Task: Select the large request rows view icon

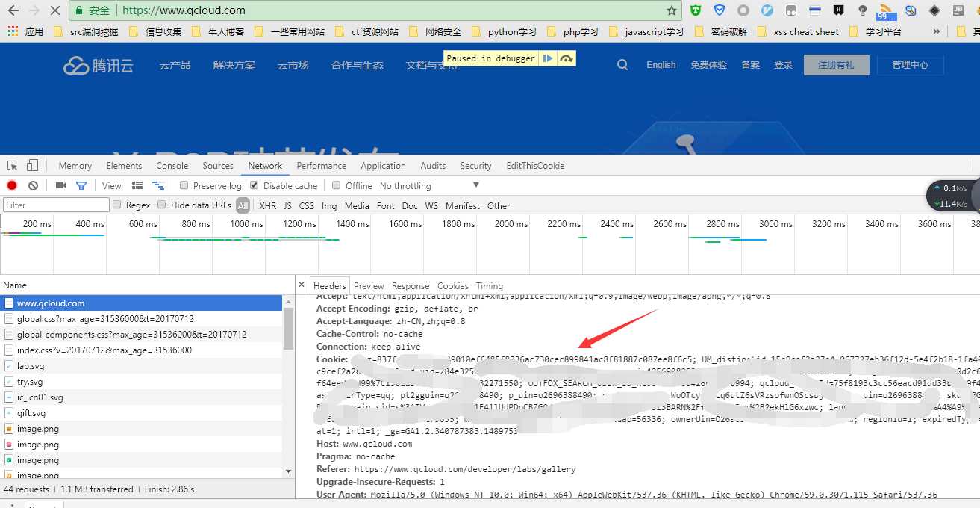Action: click(137, 185)
